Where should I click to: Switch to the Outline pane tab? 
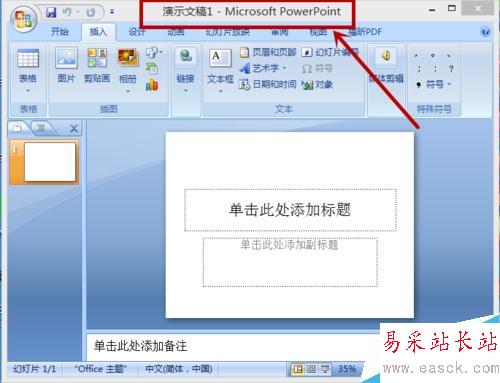[41, 127]
